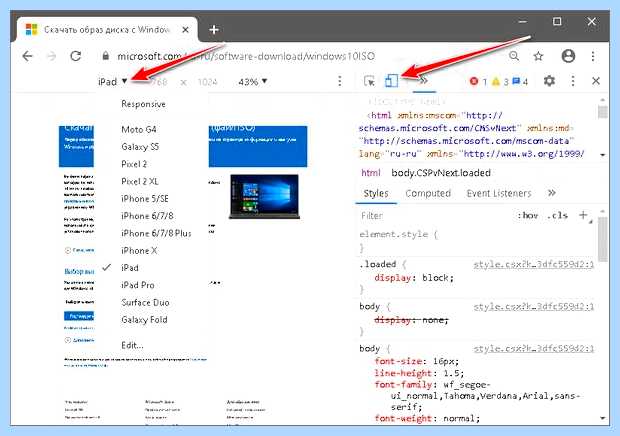Toggle the .cls classes button
620x436 pixels.
point(558,216)
